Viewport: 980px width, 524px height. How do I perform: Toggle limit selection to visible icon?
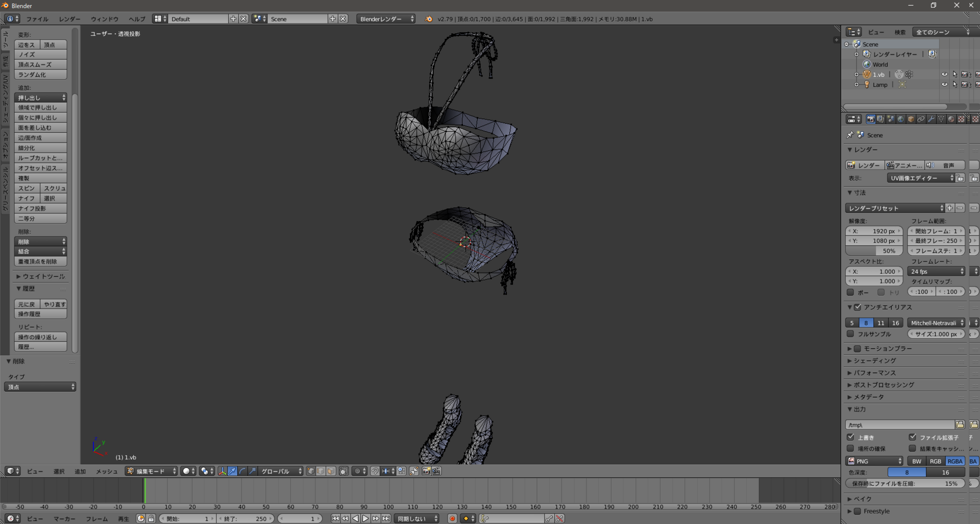(x=344, y=471)
